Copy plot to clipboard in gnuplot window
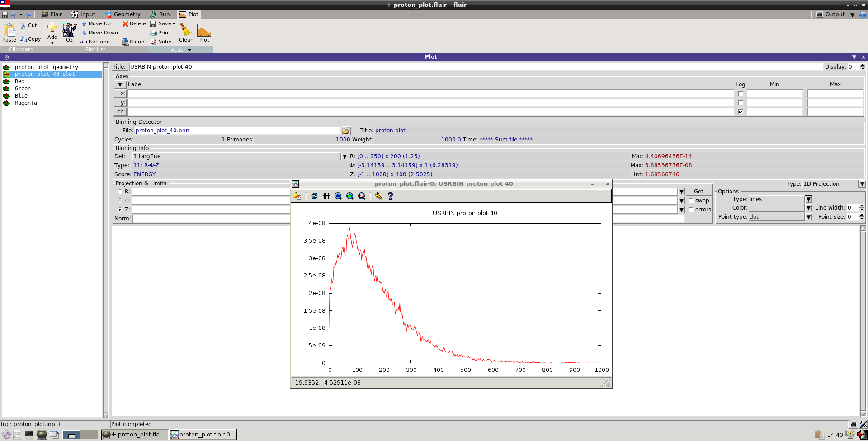This screenshot has height=441, width=868. pyautogui.click(x=297, y=196)
